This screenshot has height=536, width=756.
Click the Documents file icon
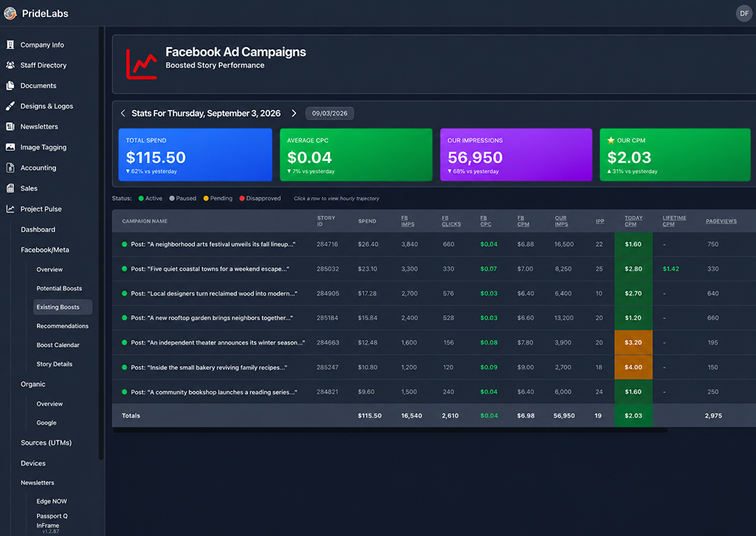pos(10,86)
